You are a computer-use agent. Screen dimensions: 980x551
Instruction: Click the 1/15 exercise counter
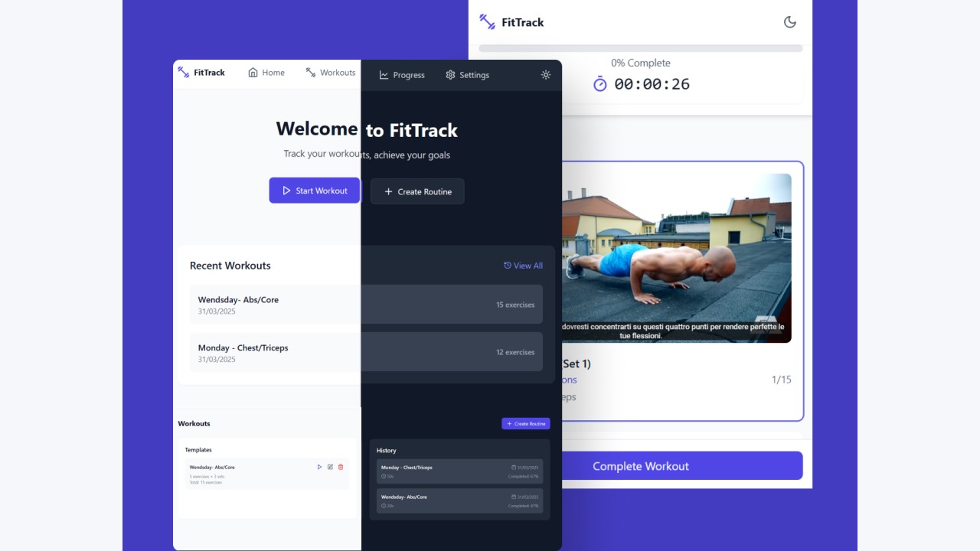(782, 380)
